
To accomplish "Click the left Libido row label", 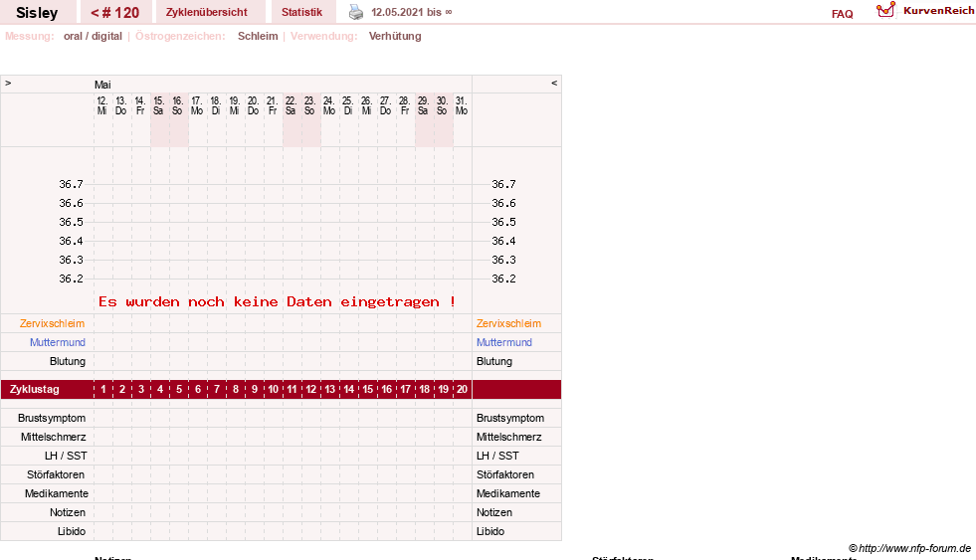I will tap(72, 531).
